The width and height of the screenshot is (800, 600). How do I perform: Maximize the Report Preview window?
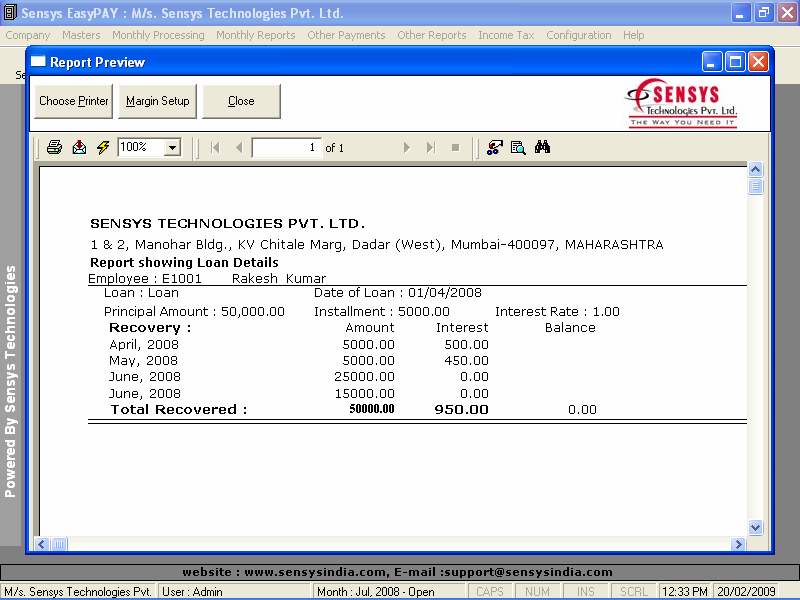735,62
